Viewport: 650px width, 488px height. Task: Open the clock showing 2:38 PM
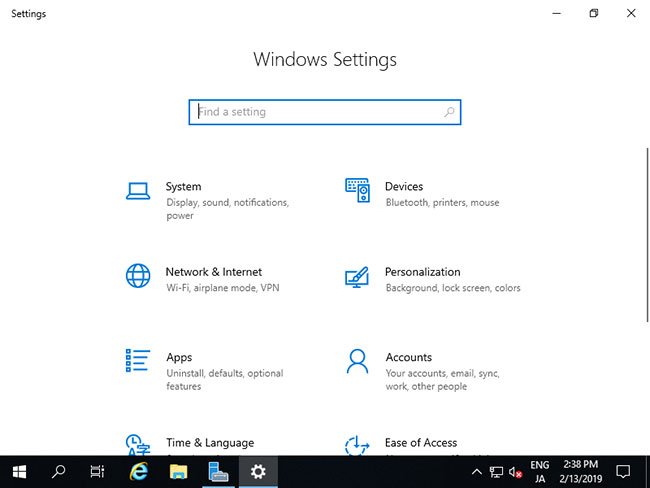(x=580, y=472)
